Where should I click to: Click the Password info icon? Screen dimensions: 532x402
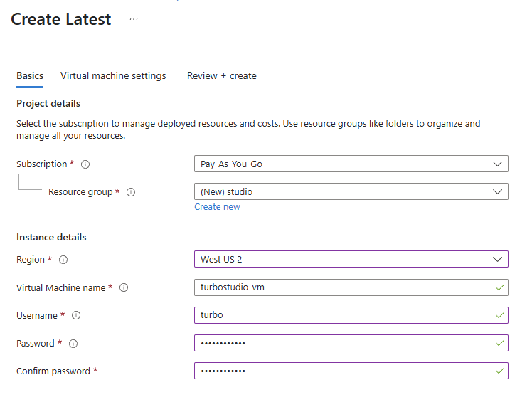[x=73, y=344]
